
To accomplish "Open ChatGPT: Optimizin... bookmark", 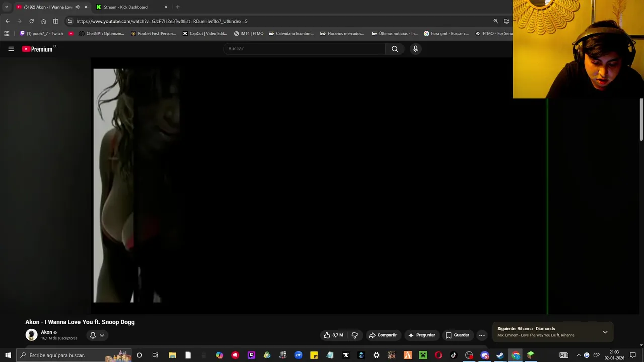I will (x=102, y=34).
